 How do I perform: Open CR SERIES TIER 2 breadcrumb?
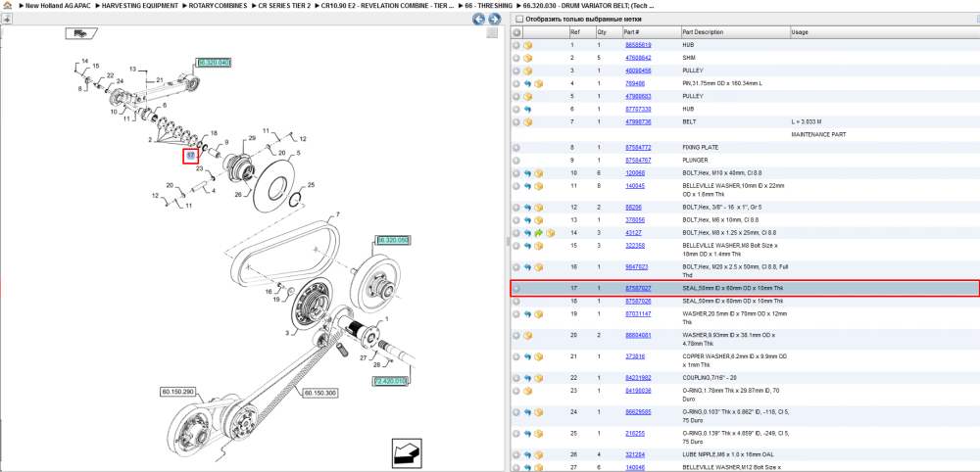284,5
